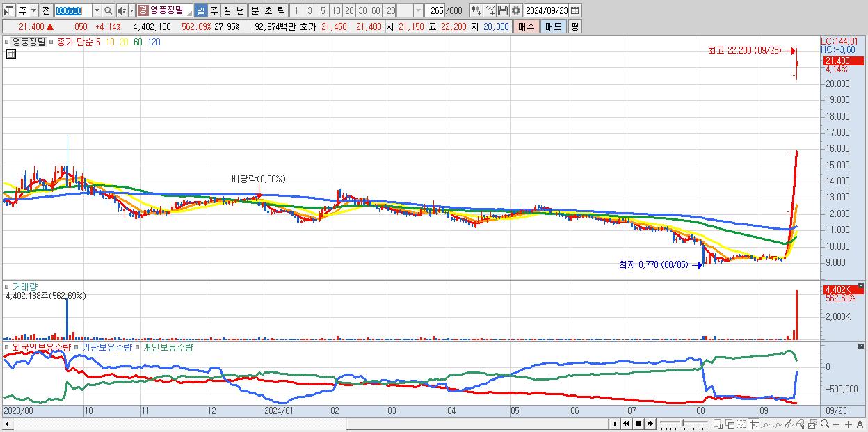Click the 외국인보유수량 indicator label
868x432 pixels.
40,346
